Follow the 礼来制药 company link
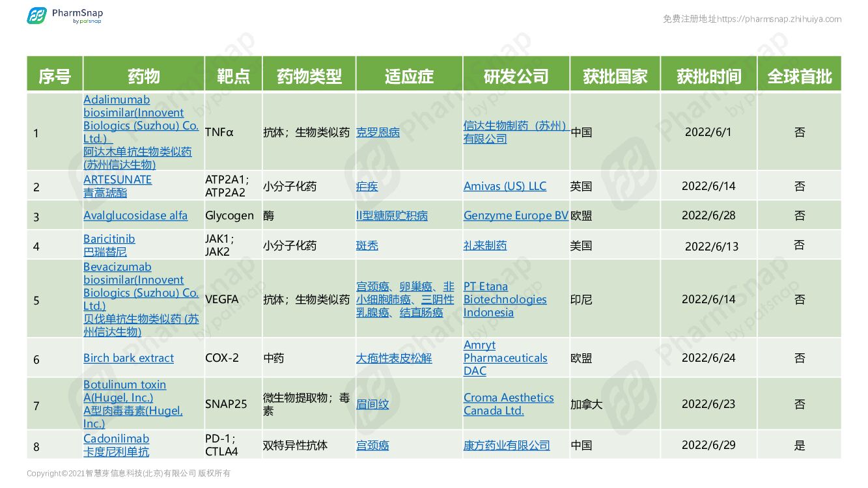Screen dimensions: 868x488 (485, 245)
